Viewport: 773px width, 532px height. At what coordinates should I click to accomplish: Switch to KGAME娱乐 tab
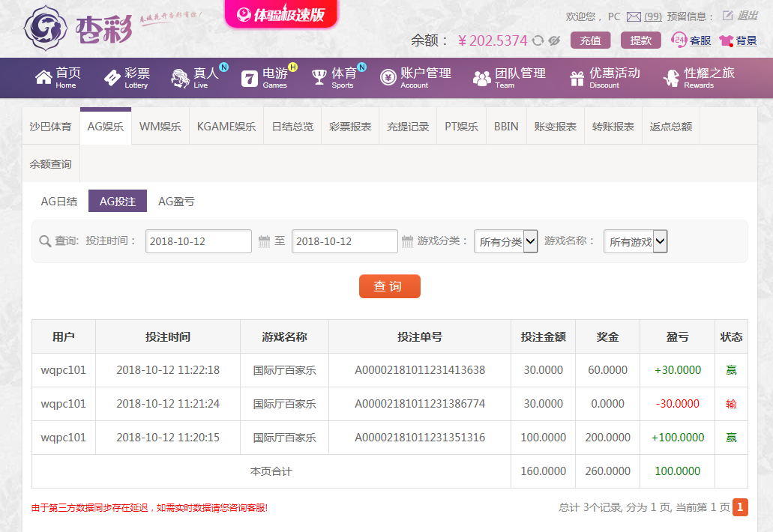click(x=226, y=127)
